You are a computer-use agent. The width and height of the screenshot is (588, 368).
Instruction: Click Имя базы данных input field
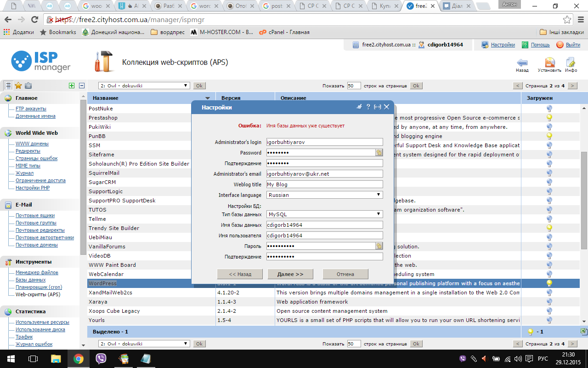pyautogui.click(x=324, y=225)
